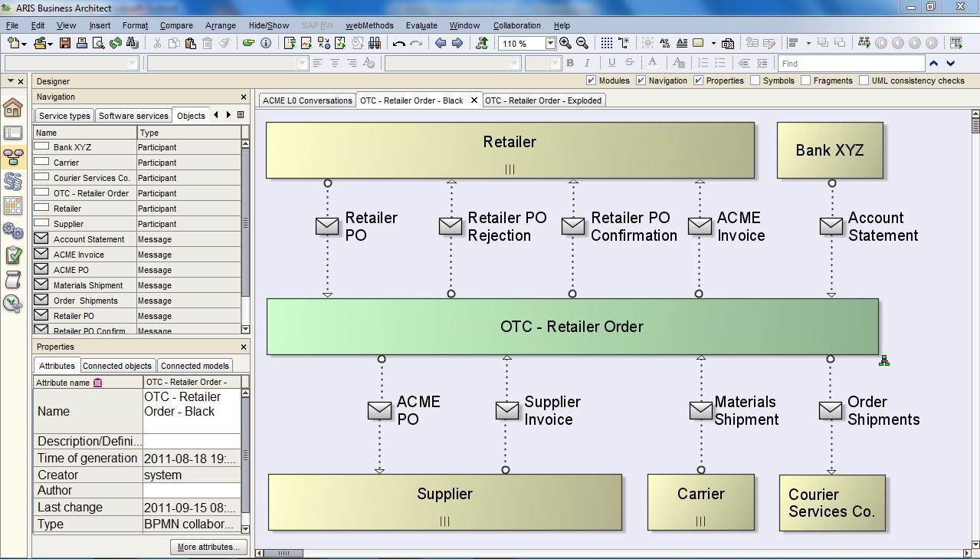This screenshot has height=559, width=980.
Task: Click the hierarchy layout toolbar icon
Action: [864, 44]
